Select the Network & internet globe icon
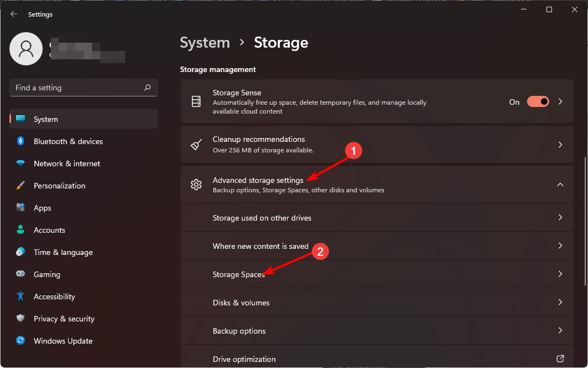588x368 pixels. tap(21, 163)
